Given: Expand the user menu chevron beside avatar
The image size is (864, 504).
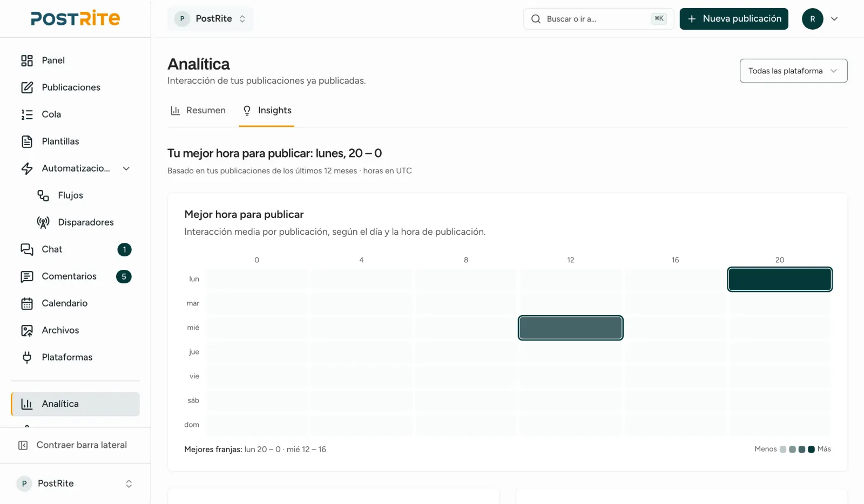Looking at the screenshot, I should (834, 19).
